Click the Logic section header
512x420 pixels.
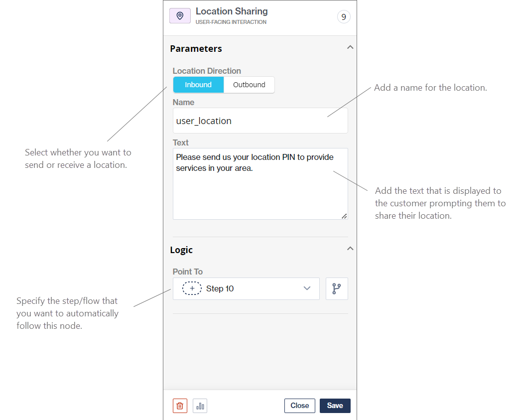tap(181, 250)
